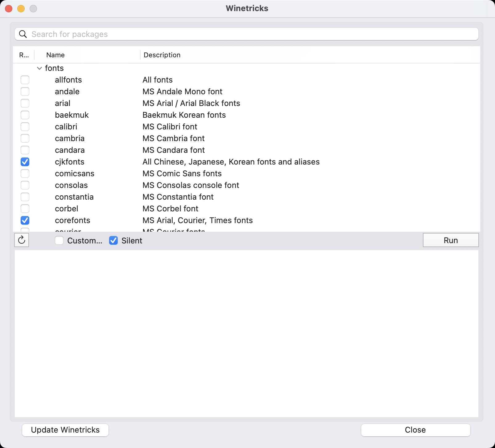Tick the arial font checkbox

point(25,103)
